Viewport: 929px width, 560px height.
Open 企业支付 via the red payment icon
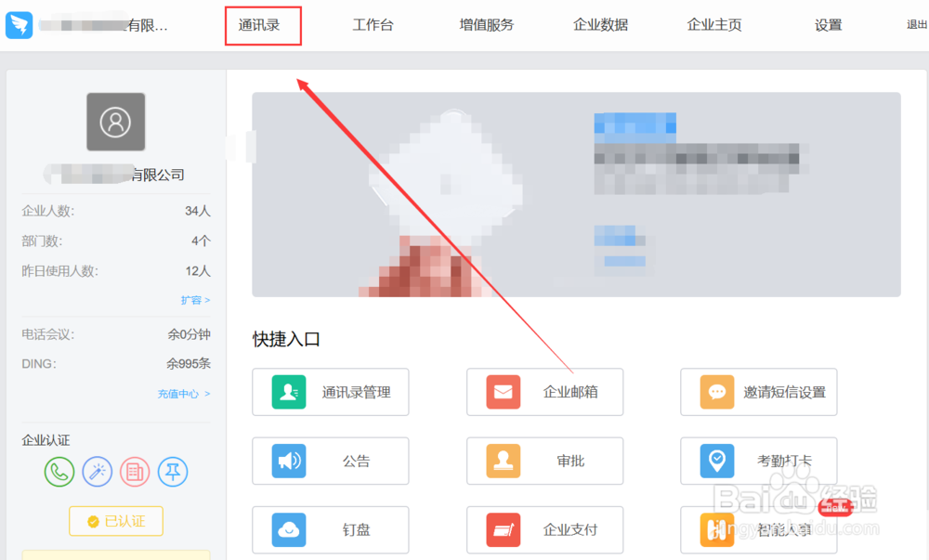[502, 529]
